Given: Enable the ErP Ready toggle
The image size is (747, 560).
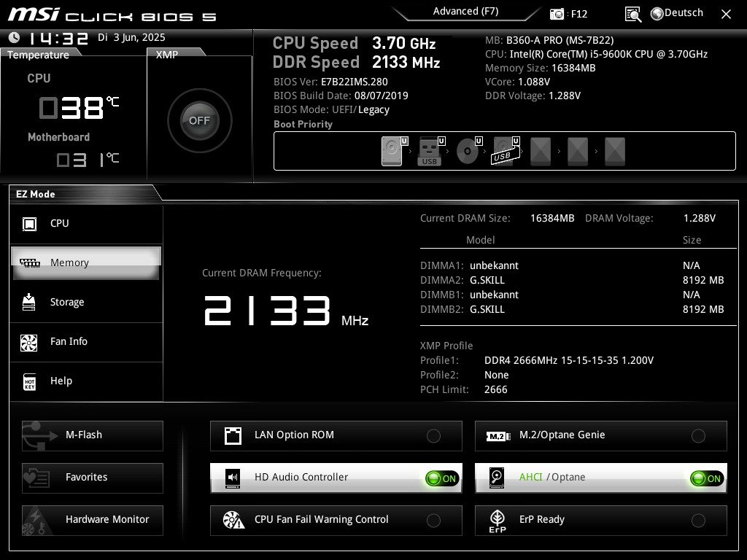Looking at the screenshot, I should 698,521.
